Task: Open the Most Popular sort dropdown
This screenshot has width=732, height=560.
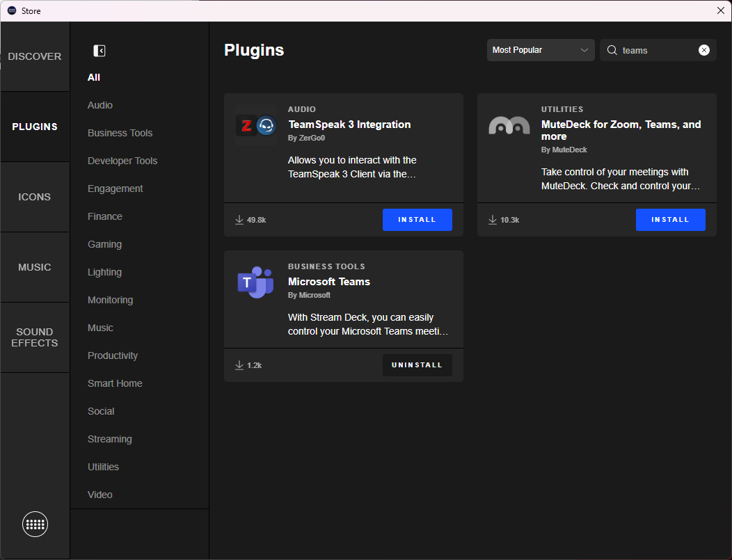Action: point(541,50)
